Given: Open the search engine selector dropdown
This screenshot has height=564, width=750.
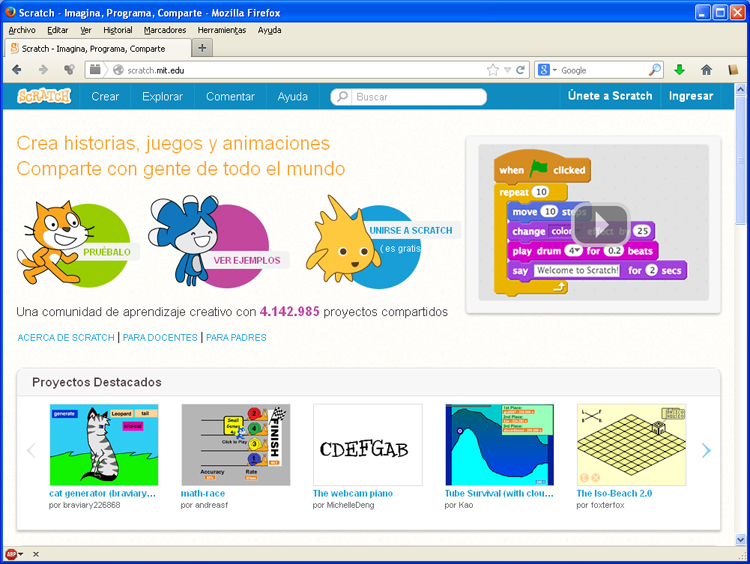Looking at the screenshot, I should (x=547, y=70).
